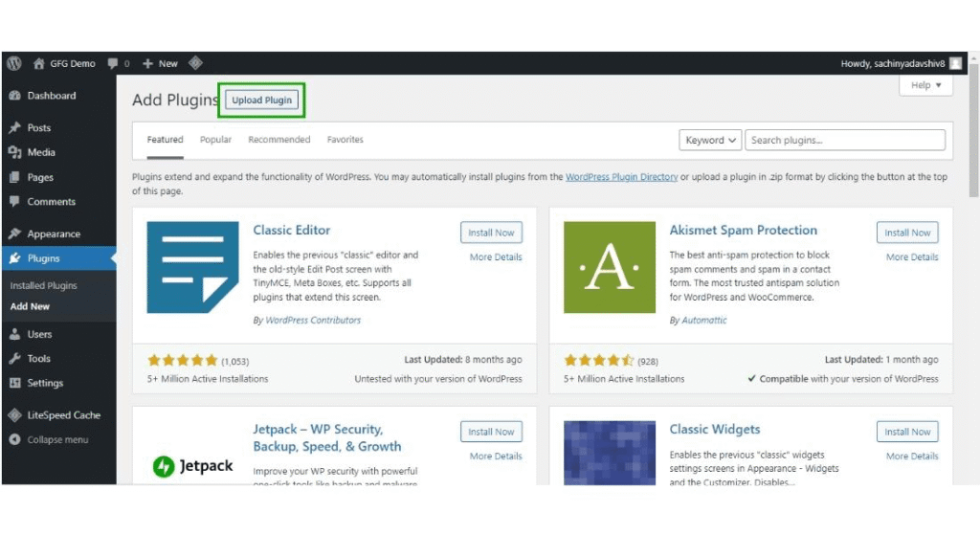The image size is (980, 535).
Task: Click the Appearance brush icon
Action: point(15,234)
